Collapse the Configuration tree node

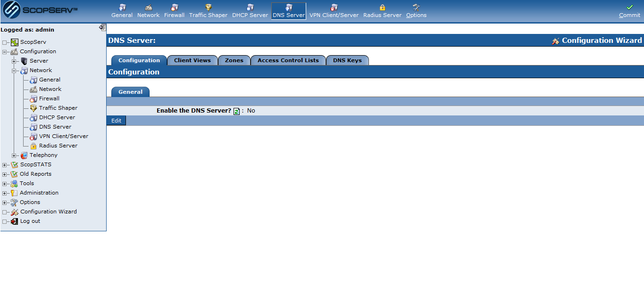(x=5, y=52)
